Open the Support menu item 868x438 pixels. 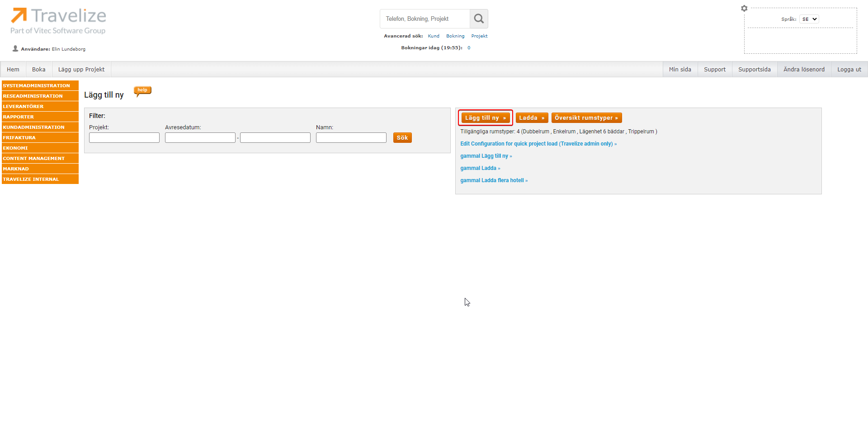(715, 69)
